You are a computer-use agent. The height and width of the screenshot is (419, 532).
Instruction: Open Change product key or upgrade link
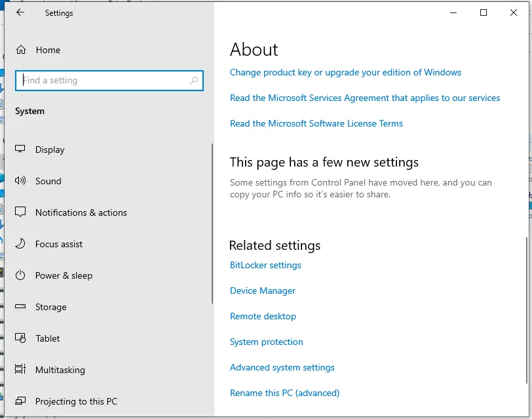[345, 72]
